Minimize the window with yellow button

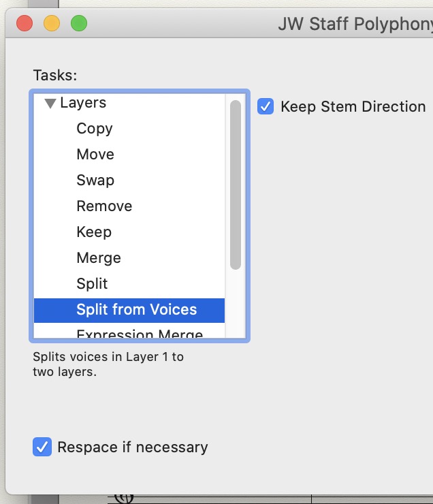52,25
